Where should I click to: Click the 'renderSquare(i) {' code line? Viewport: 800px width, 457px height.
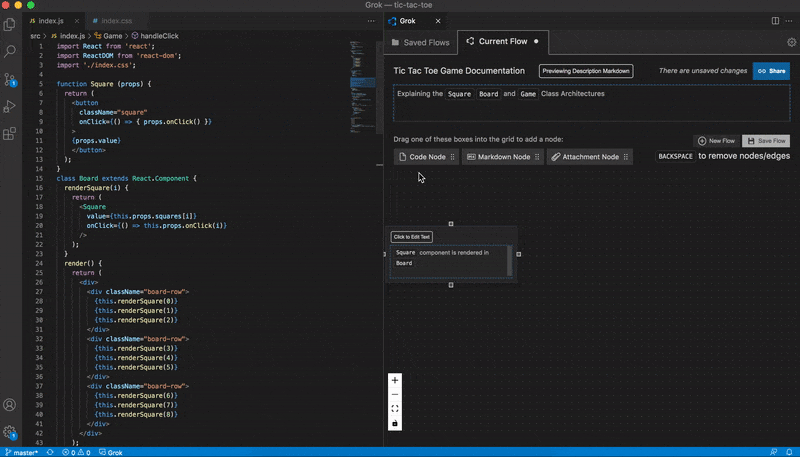[x=96, y=188]
